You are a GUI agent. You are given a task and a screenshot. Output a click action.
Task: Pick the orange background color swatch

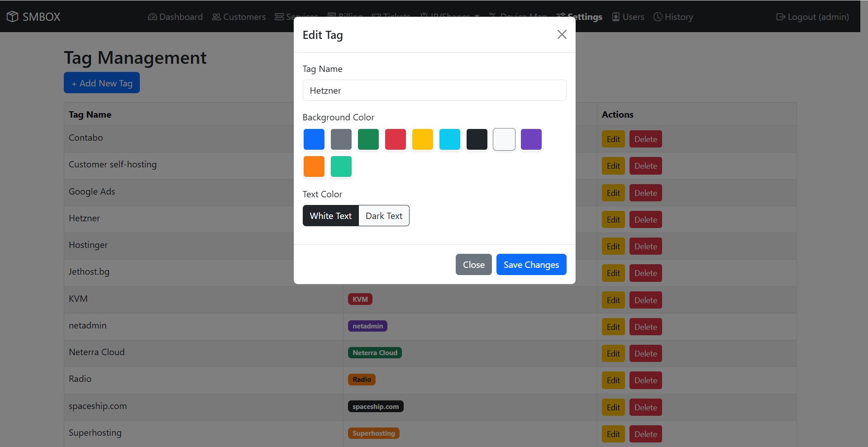click(x=314, y=166)
